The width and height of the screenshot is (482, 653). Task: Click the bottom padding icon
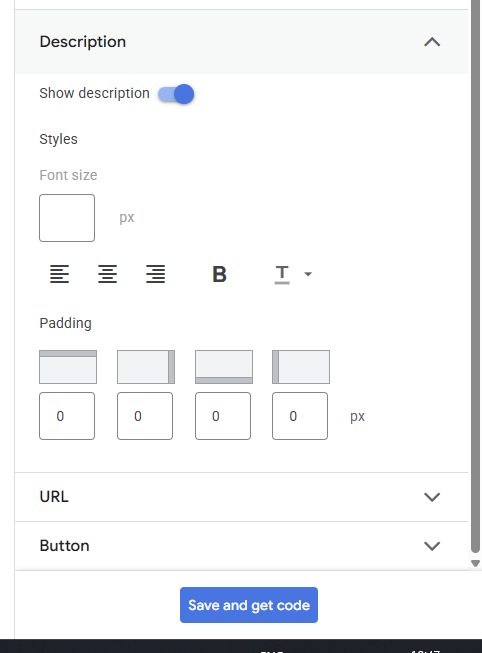[224, 367]
